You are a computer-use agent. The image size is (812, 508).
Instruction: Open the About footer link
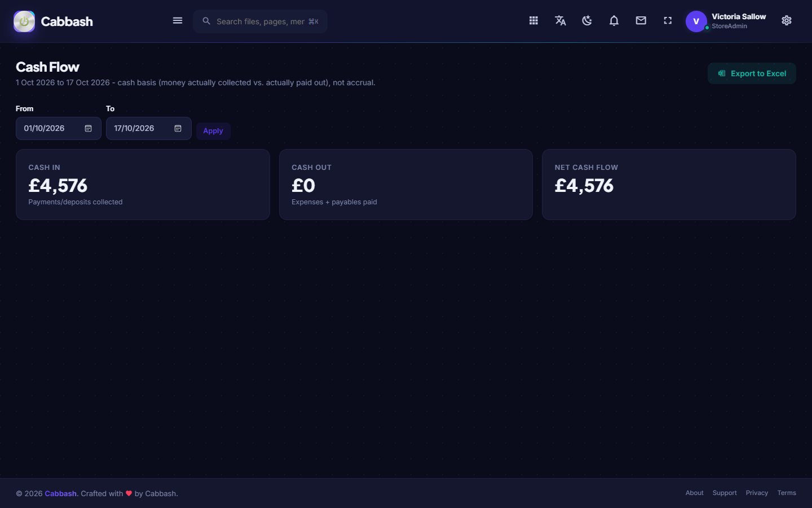point(694,493)
